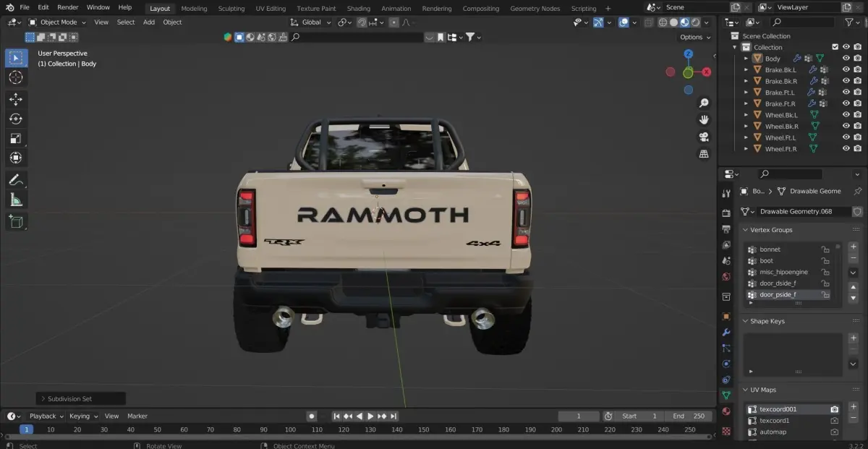The height and width of the screenshot is (449, 868).
Task: Open the Texture checker properties tab
Action: coord(727,432)
